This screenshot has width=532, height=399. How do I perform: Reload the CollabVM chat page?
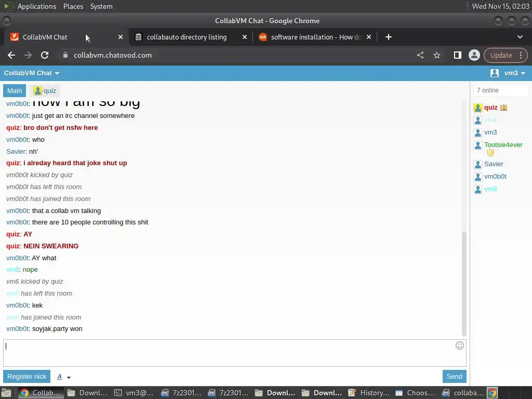[x=45, y=55]
